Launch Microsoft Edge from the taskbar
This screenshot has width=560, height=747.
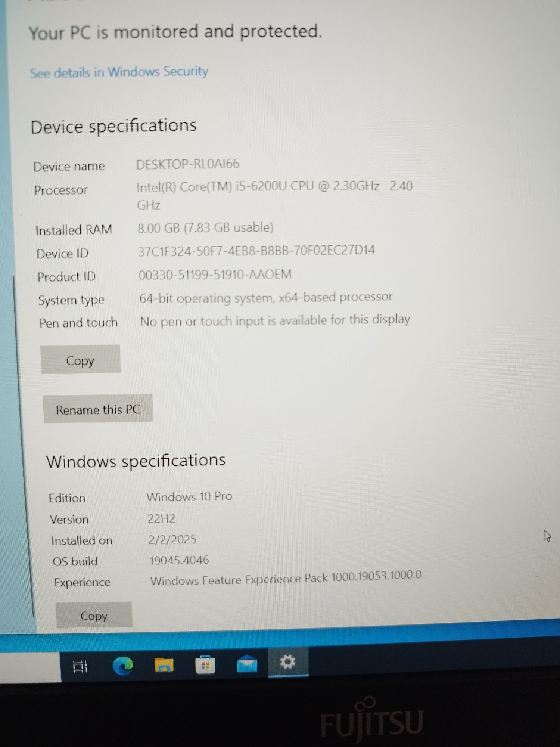click(x=123, y=666)
